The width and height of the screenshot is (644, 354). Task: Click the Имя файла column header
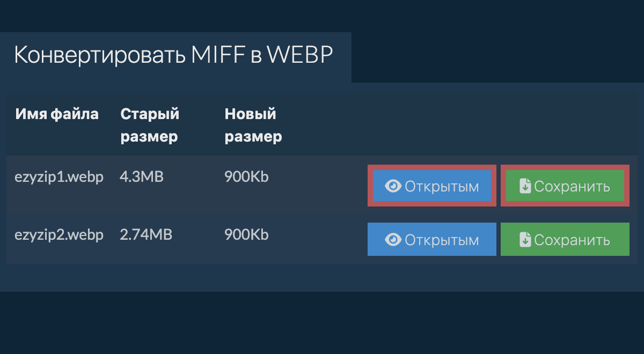point(57,114)
